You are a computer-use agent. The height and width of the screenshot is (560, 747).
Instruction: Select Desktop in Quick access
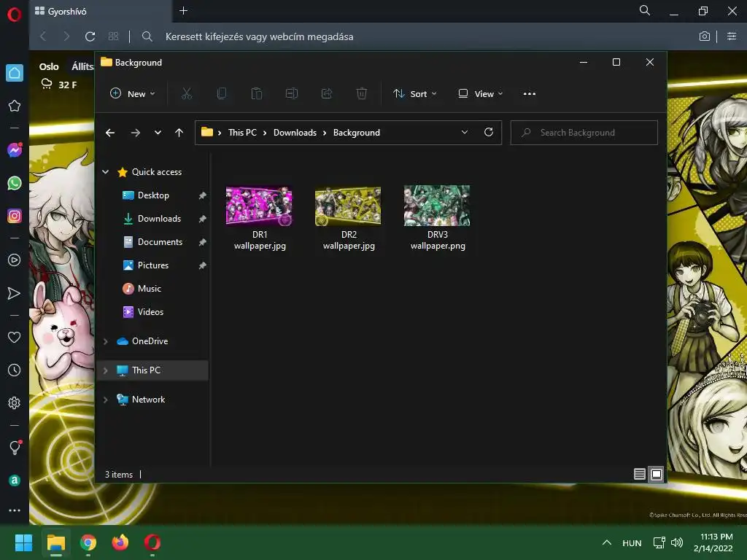(x=152, y=195)
